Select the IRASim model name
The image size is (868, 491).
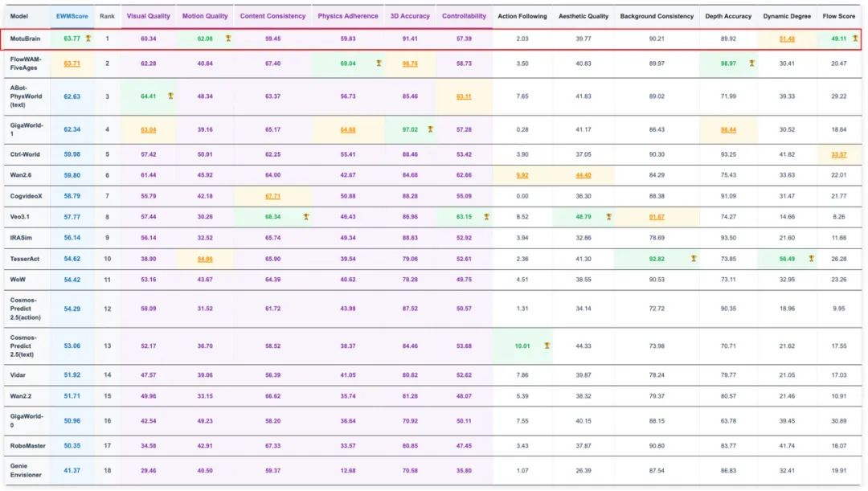click(21, 238)
